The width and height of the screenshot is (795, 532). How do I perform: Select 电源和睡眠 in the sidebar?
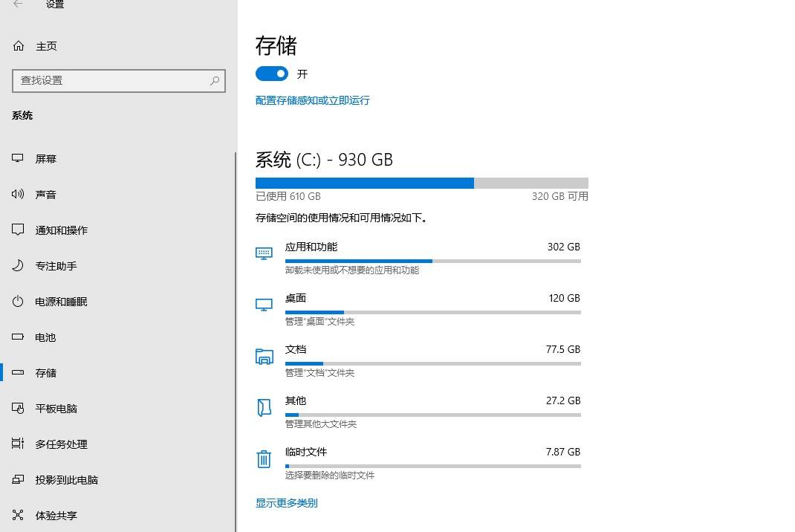61,302
